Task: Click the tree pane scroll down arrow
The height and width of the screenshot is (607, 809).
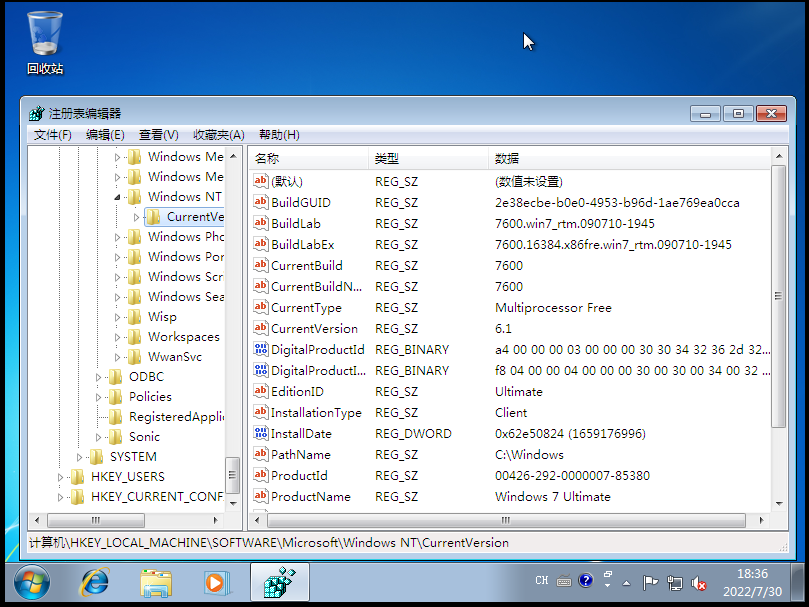Action: click(233, 503)
